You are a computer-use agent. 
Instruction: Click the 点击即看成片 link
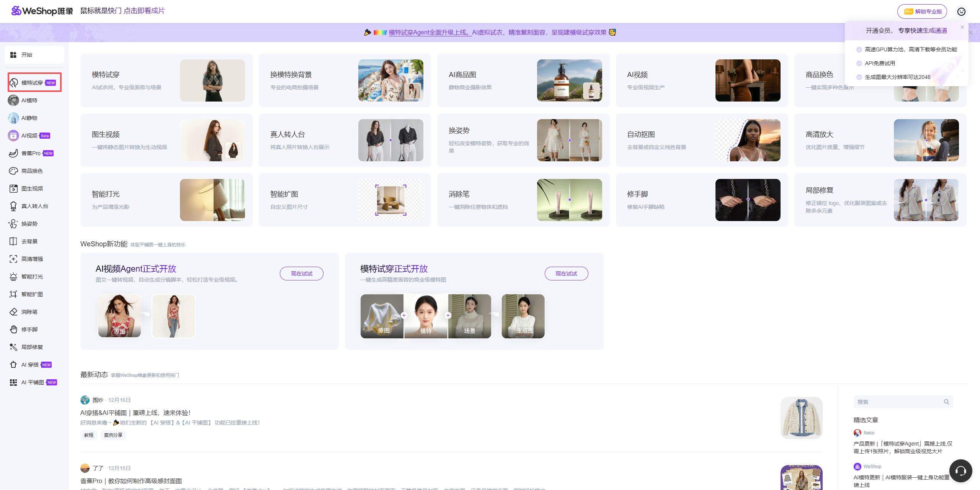click(144, 10)
